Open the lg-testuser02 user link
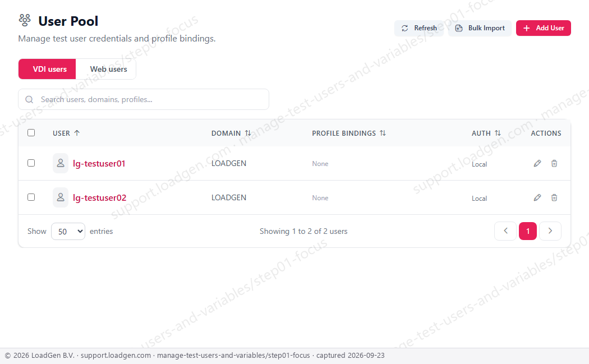This screenshot has width=589, height=364. click(99, 197)
